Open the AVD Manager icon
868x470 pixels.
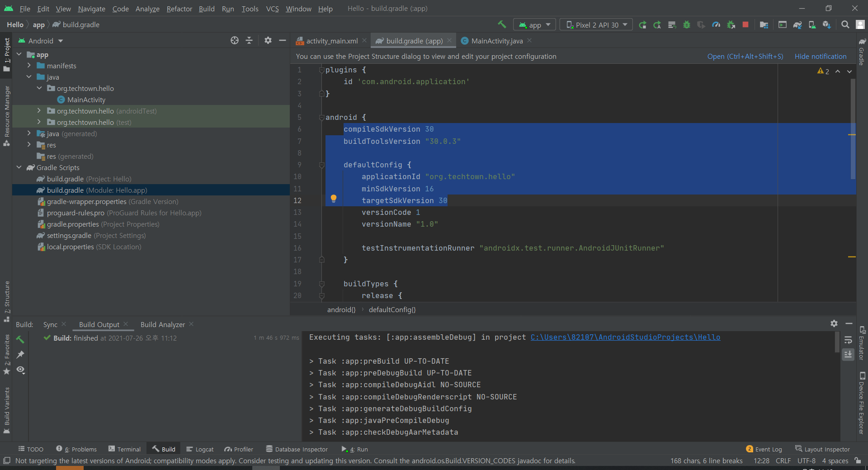[812, 25]
